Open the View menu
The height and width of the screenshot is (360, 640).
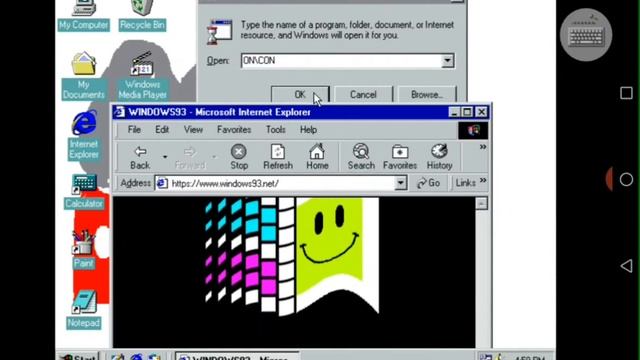point(193,130)
